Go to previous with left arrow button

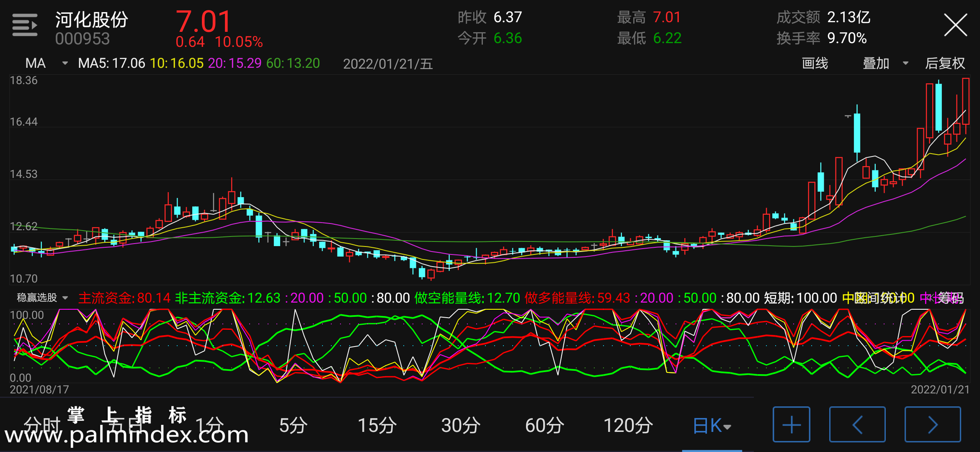(857, 424)
